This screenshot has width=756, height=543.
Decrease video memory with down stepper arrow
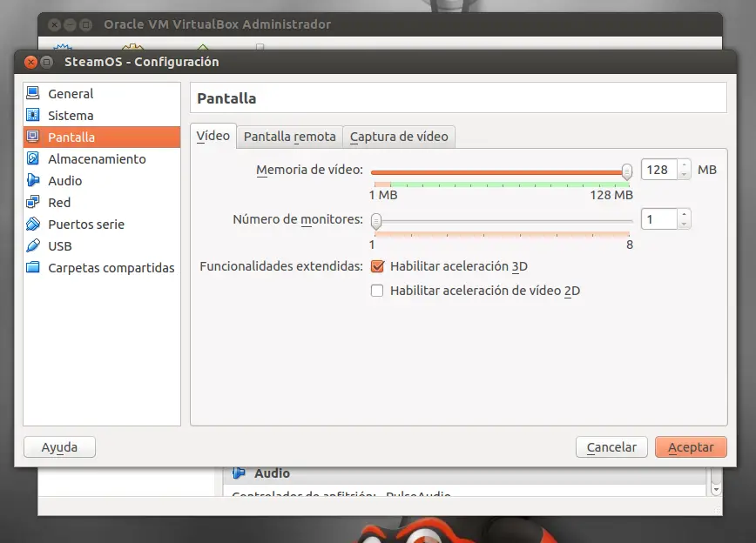[684, 175]
